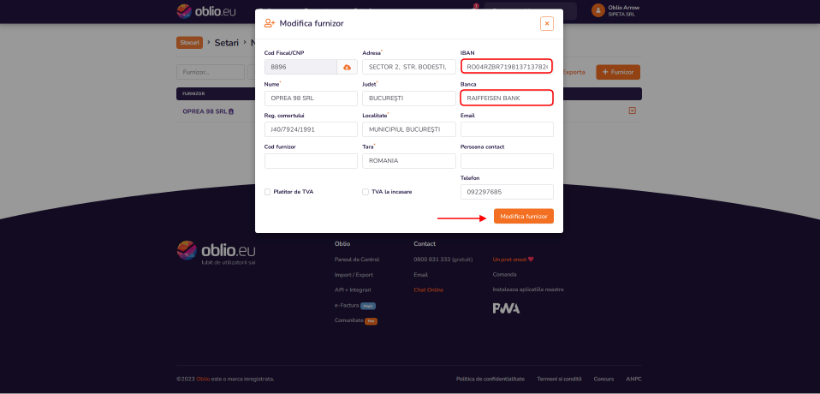Click the Furnizor search box behind the dialog
The height and width of the screenshot is (394, 820).
tap(210, 72)
